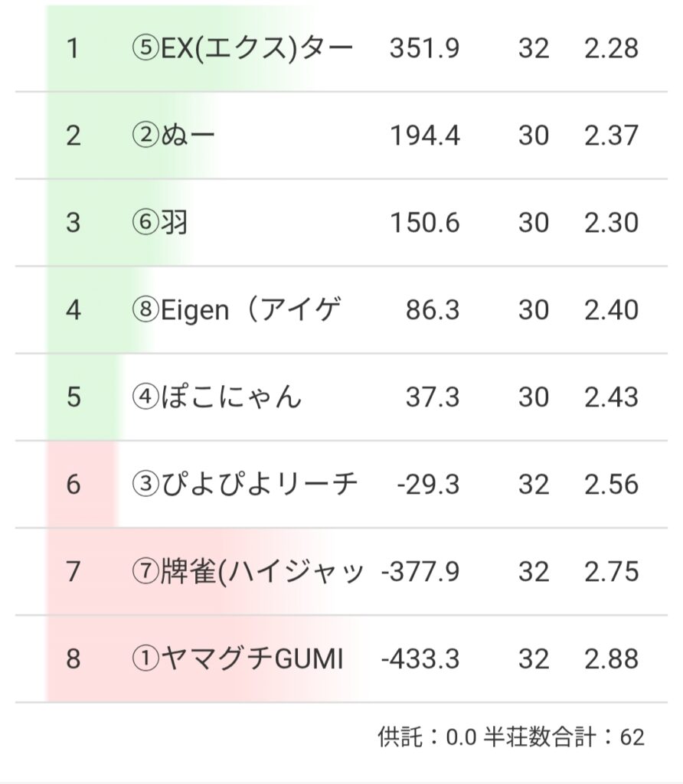Image resolution: width=683 pixels, height=784 pixels.
Task: Choose the team ④ぽこにゃん
Action: pos(217,398)
